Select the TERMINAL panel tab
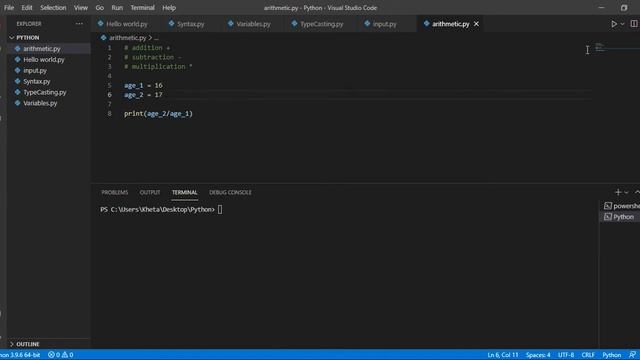The height and width of the screenshot is (360, 640). 184,192
